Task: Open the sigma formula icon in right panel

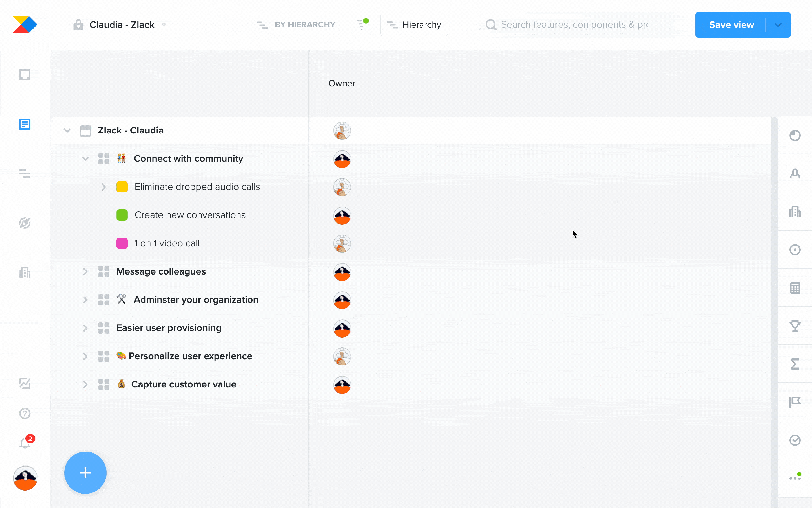Action: coord(795,364)
